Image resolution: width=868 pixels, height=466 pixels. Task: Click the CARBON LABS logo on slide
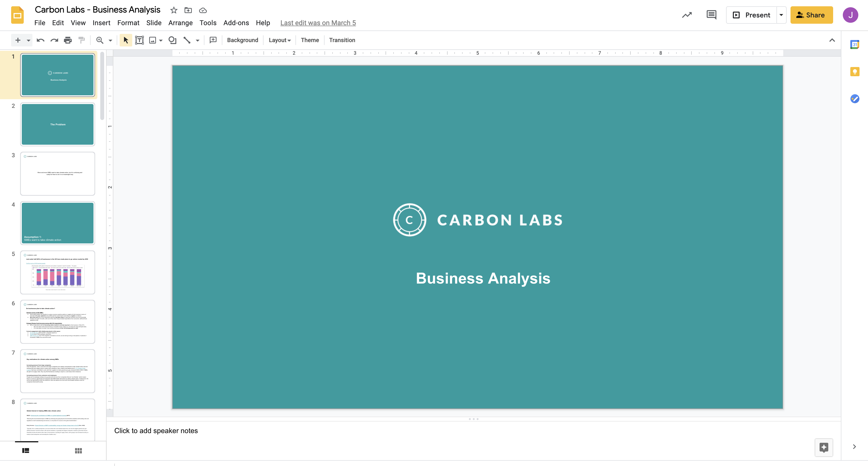pyautogui.click(x=477, y=220)
